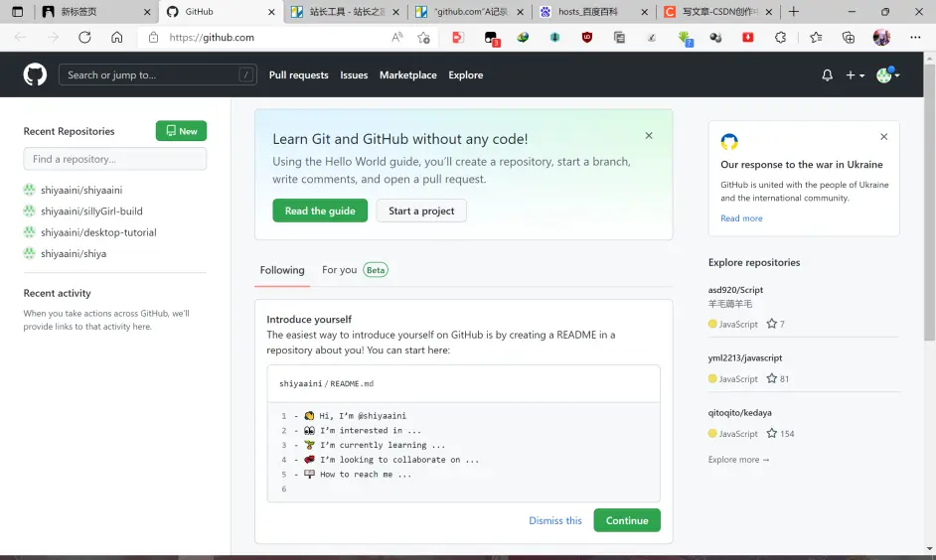Go to Marketplace in the header
The height and width of the screenshot is (560, 936).
click(x=408, y=75)
